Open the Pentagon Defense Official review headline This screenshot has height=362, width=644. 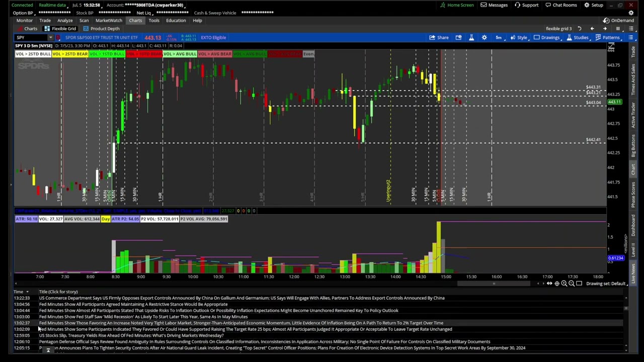click(265, 342)
